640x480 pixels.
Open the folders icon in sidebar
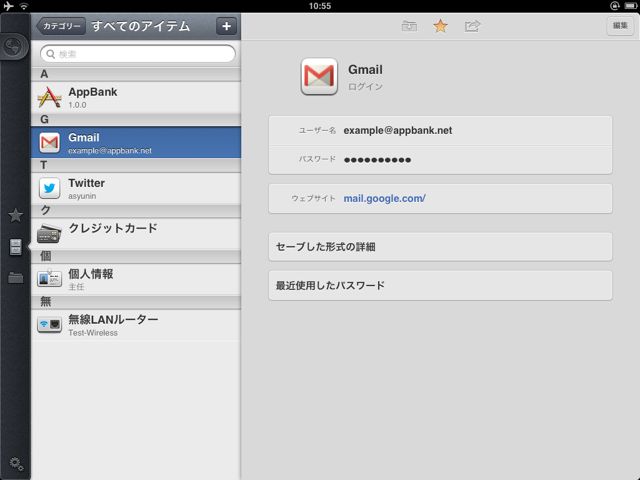[16, 278]
